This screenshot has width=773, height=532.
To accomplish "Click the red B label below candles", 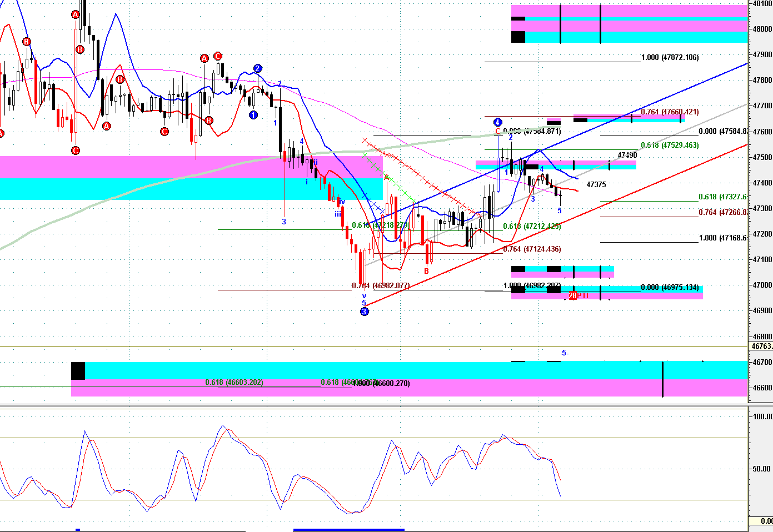I will click(426, 272).
